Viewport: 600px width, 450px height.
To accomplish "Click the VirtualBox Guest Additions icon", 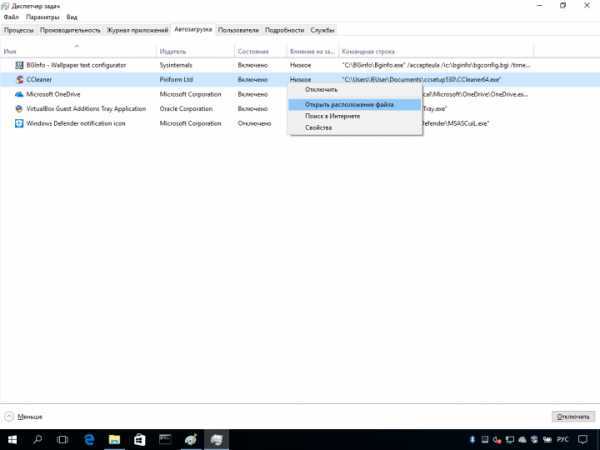I will pos(19,109).
